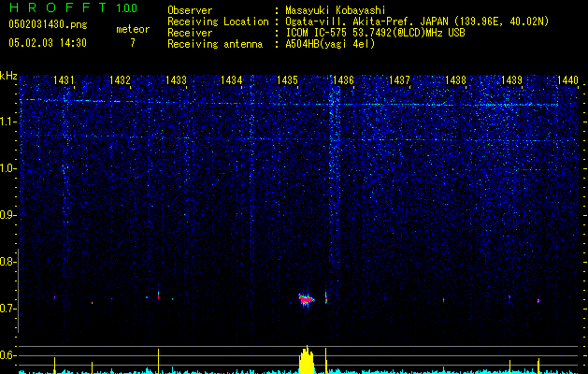The width and height of the screenshot is (588, 374).
Task: Click the 0.8 kHz axis label
Action: 7,262
